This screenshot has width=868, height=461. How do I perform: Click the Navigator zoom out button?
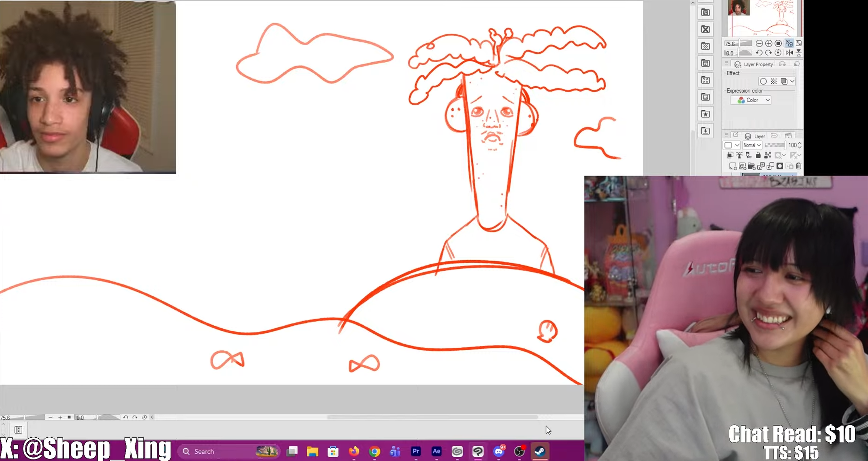(759, 44)
